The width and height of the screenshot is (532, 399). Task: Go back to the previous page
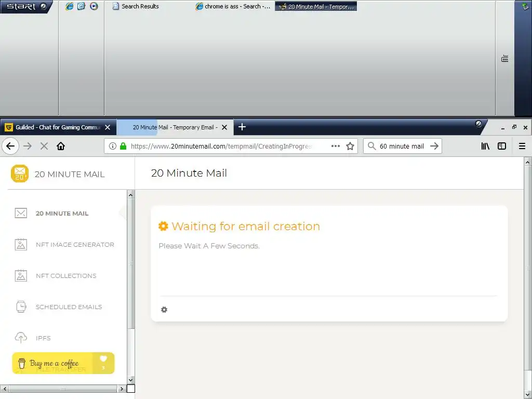[x=10, y=146]
